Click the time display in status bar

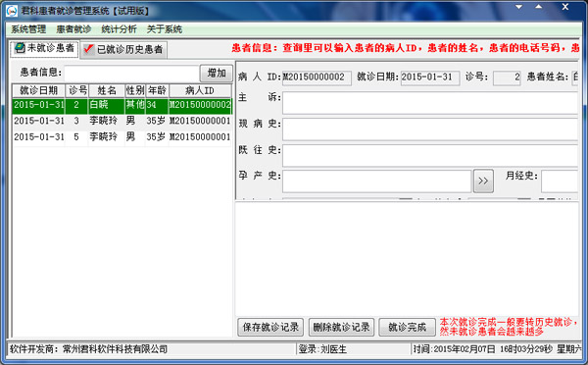(497, 349)
